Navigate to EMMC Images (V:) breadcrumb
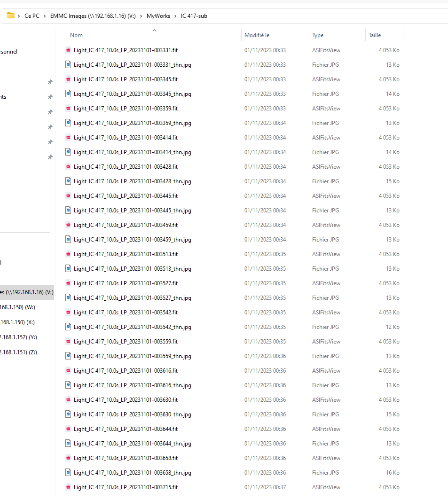This screenshot has height=500, width=448. (x=93, y=16)
